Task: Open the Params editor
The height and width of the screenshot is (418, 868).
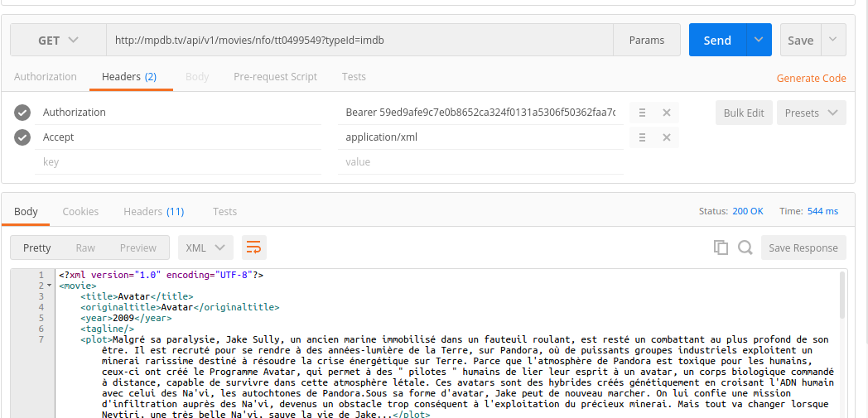Action: pos(647,41)
